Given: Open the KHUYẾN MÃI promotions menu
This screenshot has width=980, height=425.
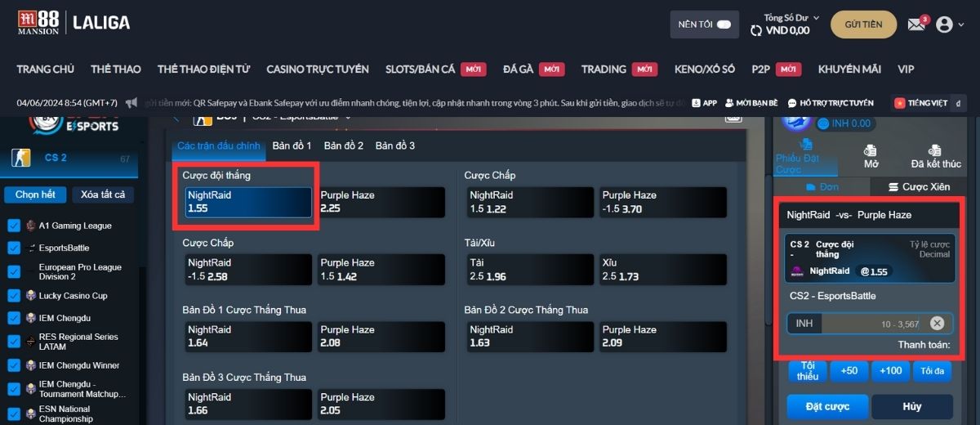Looking at the screenshot, I should coord(849,69).
